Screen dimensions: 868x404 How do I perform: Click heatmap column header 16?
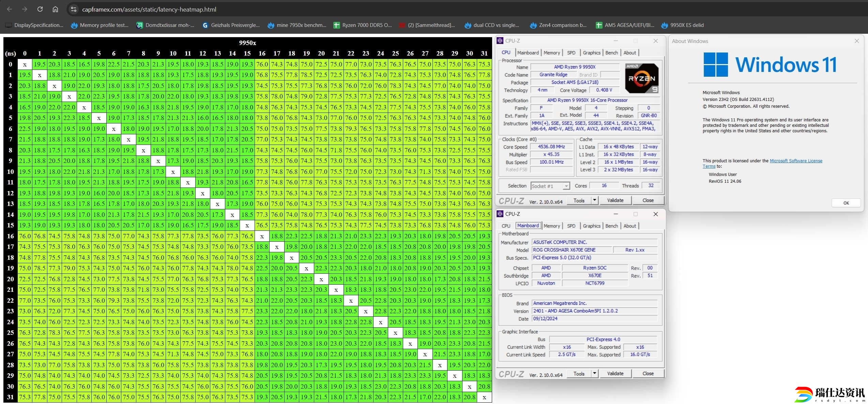262,53
